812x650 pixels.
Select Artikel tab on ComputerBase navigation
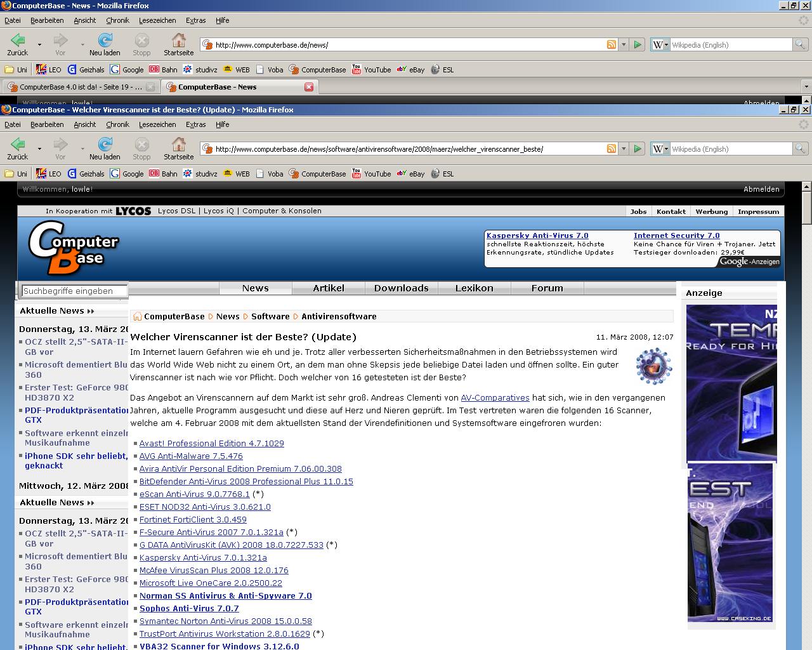pyautogui.click(x=329, y=288)
